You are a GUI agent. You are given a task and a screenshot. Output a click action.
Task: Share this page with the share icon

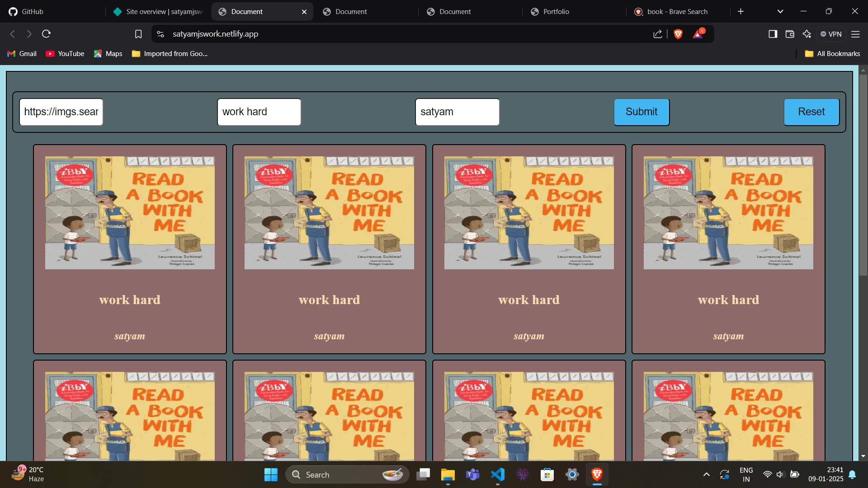point(658,34)
